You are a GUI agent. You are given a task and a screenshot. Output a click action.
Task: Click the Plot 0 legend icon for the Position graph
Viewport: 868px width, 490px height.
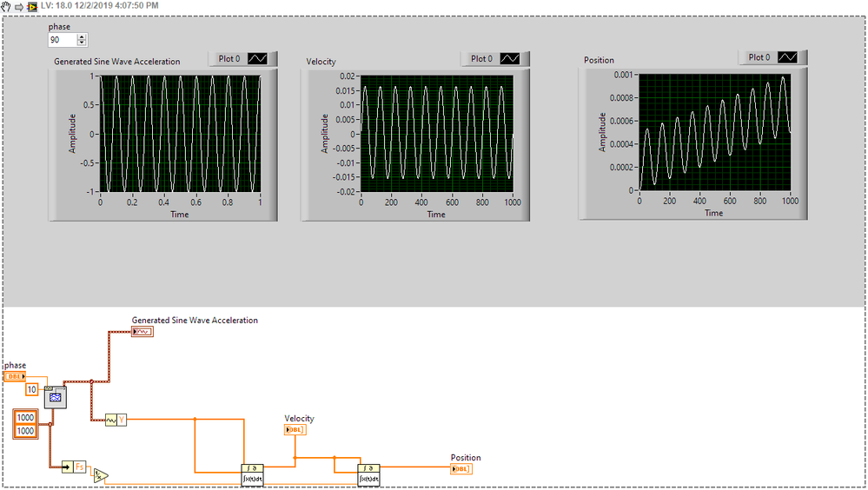point(788,57)
